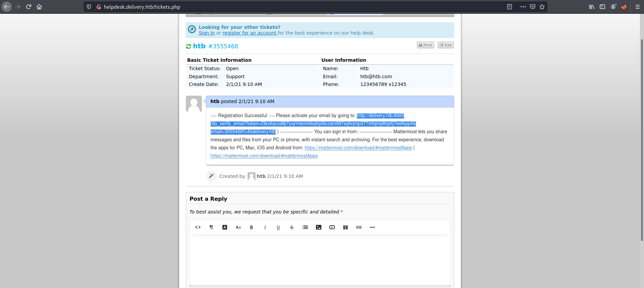Open the Library icon in toolbar
The height and width of the screenshot is (288, 644).
[x=592, y=7]
